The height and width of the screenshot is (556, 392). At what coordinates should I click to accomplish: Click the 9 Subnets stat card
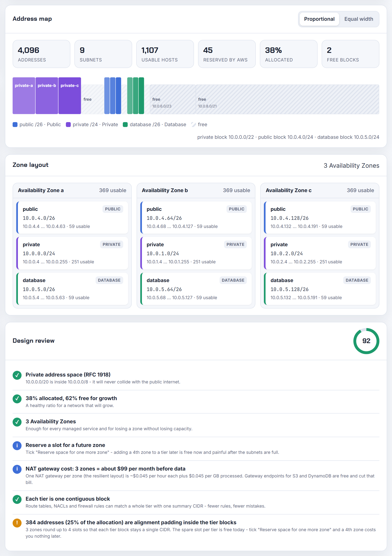103,54
